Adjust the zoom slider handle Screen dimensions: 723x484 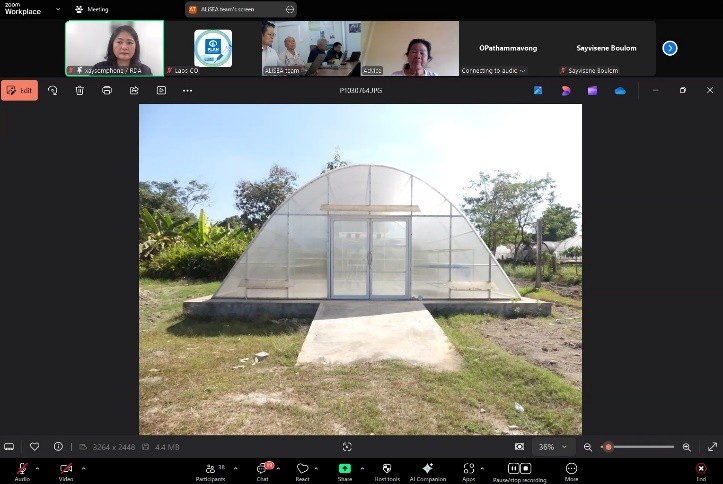pyautogui.click(x=608, y=447)
